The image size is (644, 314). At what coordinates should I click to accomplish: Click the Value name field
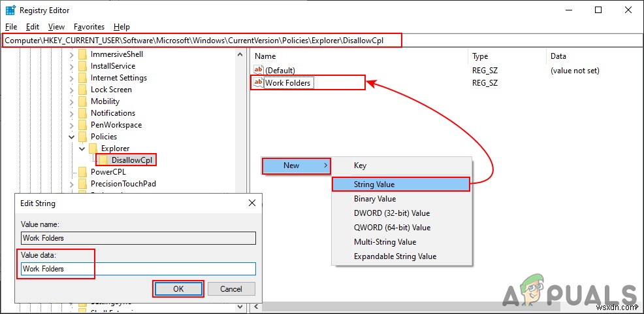click(x=138, y=238)
